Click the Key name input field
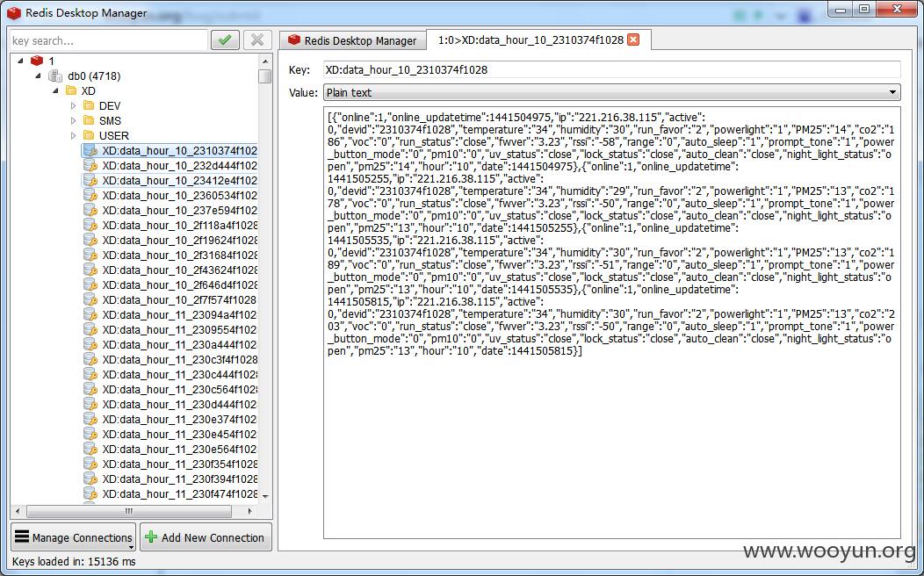 [x=611, y=69]
